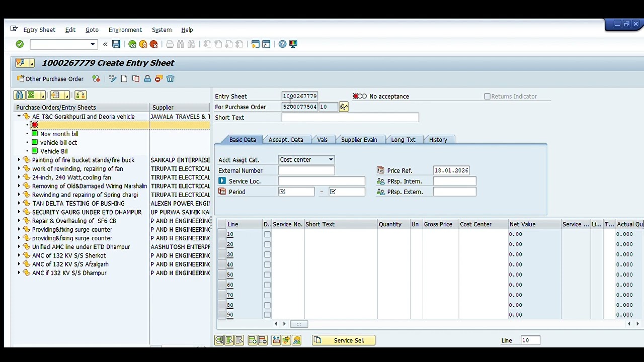Click the Service Loc. arrow icon
Viewport: 644px width, 362px height.
tap(222, 181)
